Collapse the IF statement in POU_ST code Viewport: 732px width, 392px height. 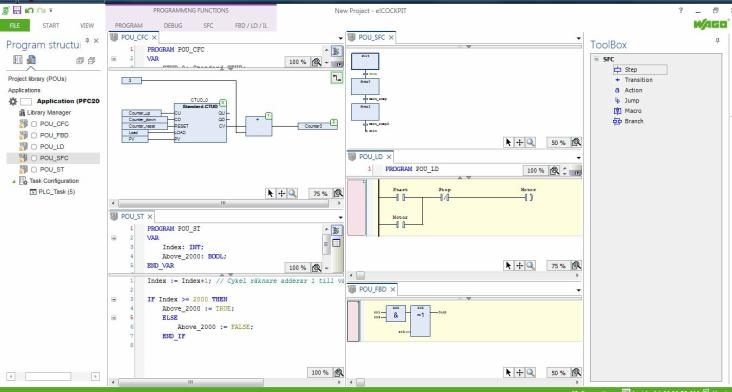113,299
